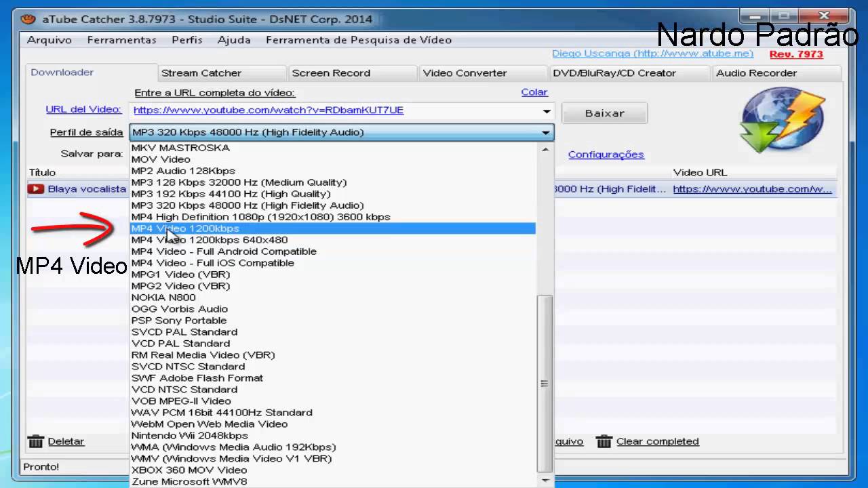Select MKV MASTROSKA profile

[x=333, y=148]
